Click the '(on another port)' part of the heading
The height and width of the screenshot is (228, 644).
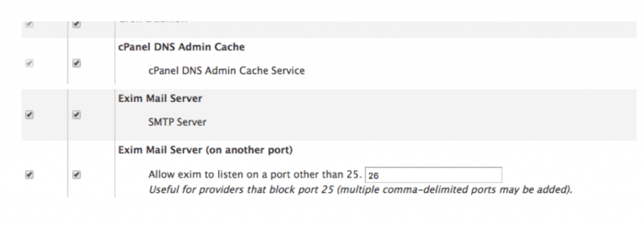249,150
